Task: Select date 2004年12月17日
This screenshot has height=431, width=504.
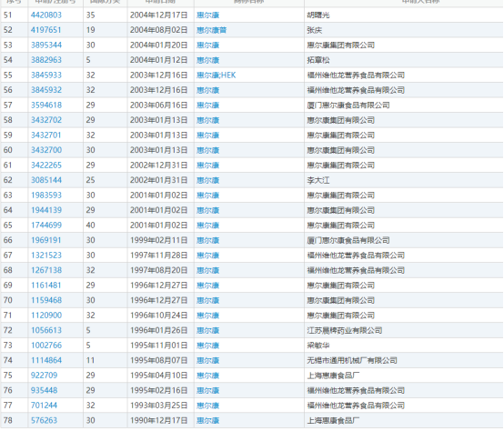Action: tap(159, 15)
